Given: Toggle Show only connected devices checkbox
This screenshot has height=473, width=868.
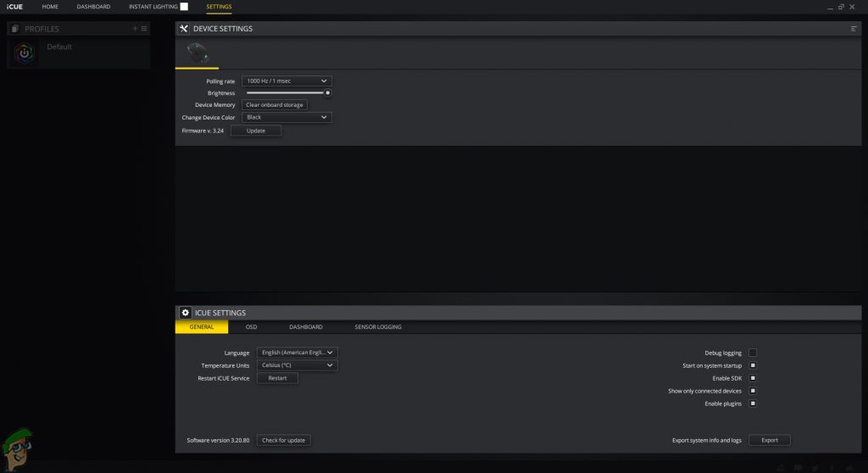Looking at the screenshot, I should click(x=753, y=391).
